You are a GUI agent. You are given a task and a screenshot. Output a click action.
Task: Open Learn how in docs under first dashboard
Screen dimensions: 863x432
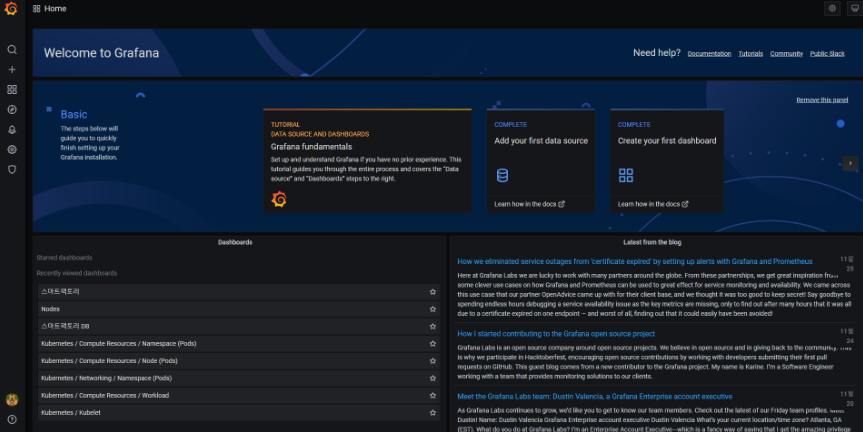click(x=653, y=204)
